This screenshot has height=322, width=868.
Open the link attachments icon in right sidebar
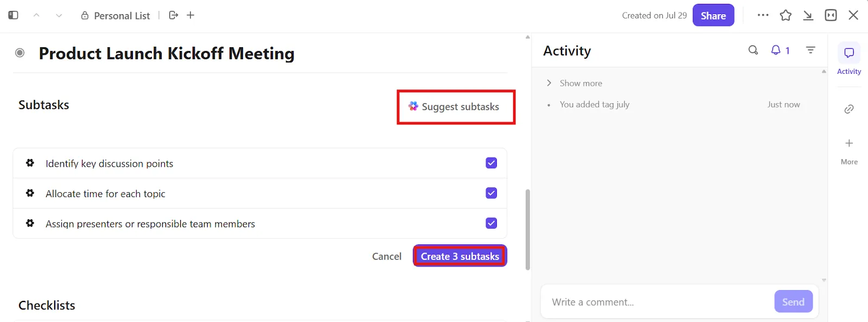click(849, 109)
